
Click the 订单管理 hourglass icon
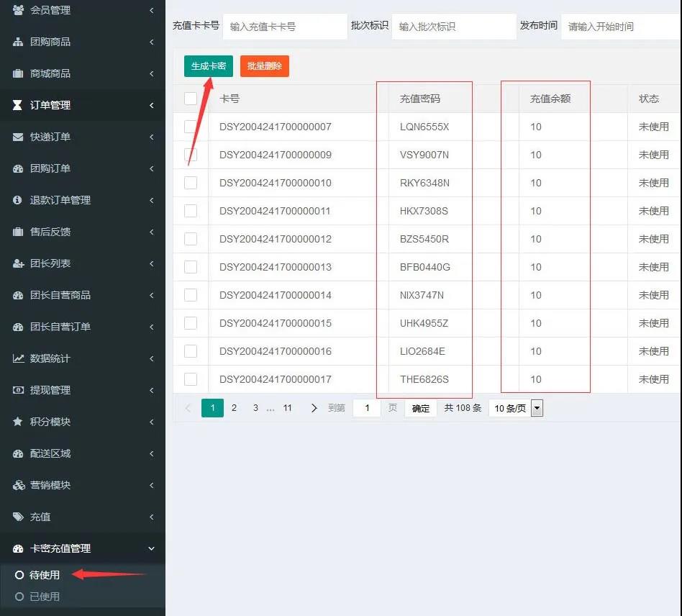click(18, 105)
